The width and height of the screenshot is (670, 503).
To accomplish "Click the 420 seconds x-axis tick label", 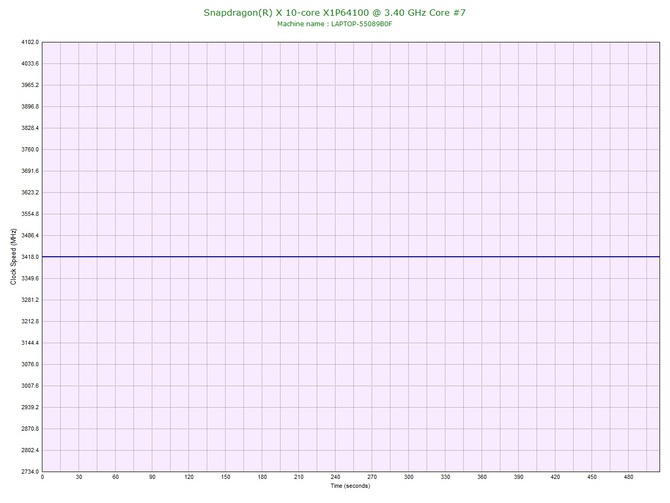I will click(555, 477).
